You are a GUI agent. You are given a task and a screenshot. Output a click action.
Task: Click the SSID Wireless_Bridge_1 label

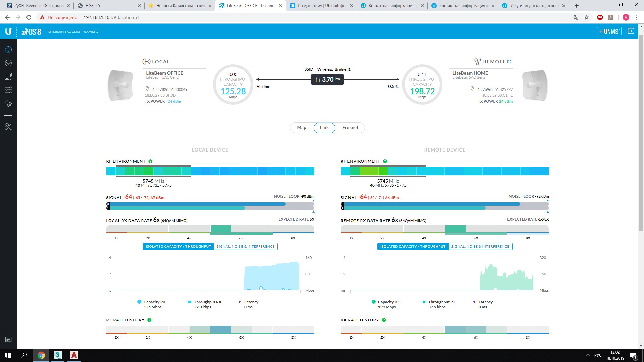[327, 69]
